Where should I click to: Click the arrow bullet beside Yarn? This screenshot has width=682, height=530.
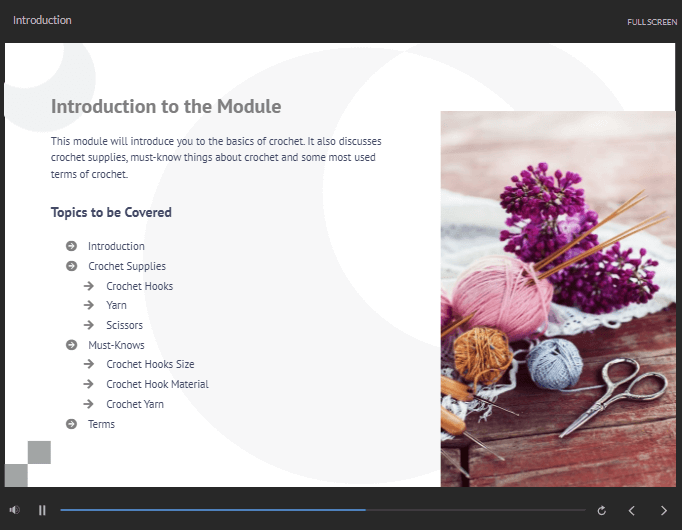click(x=89, y=305)
